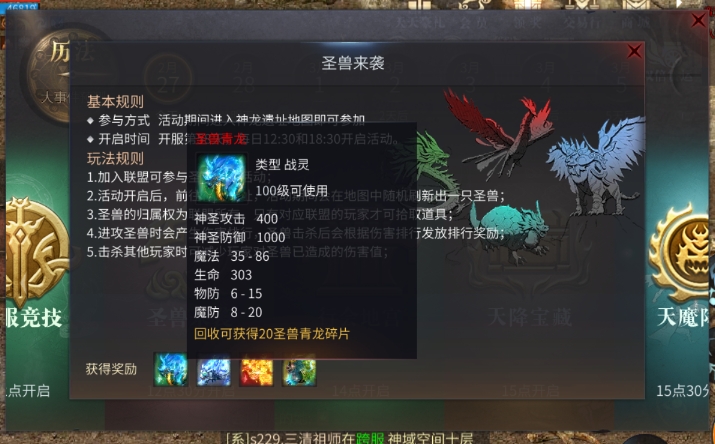Image resolution: width=715 pixels, height=444 pixels.
Task: Open the 交易行 menu item
Action: (582, 22)
